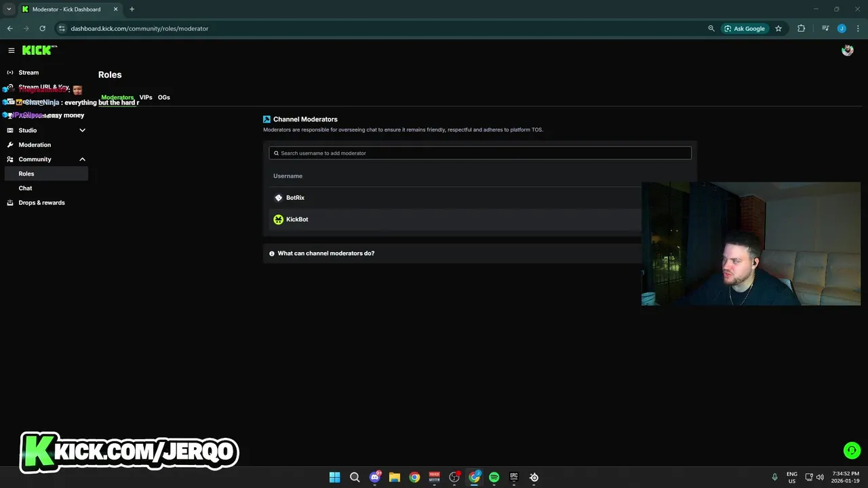Open the Chrome profile J avatar
This screenshot has height=488, width=868.
(842, 28)
